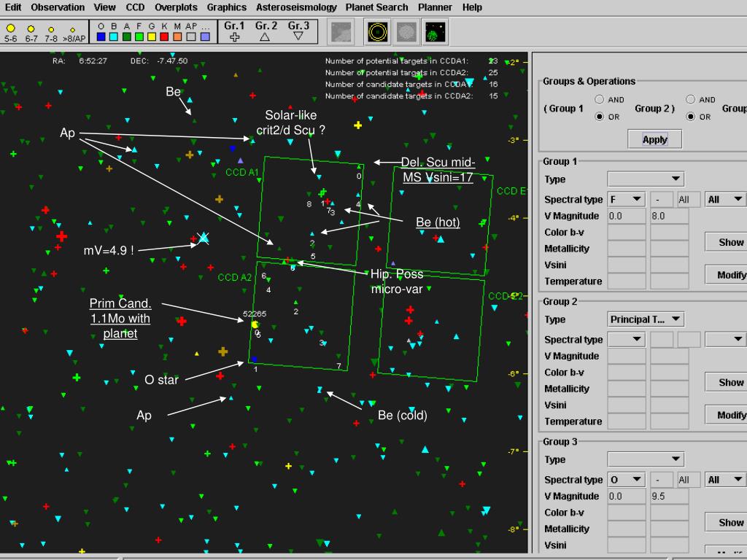This screenshot has height=560, width=747.
Task: Open the CCD menu
Action: click(x=135, y=7)
